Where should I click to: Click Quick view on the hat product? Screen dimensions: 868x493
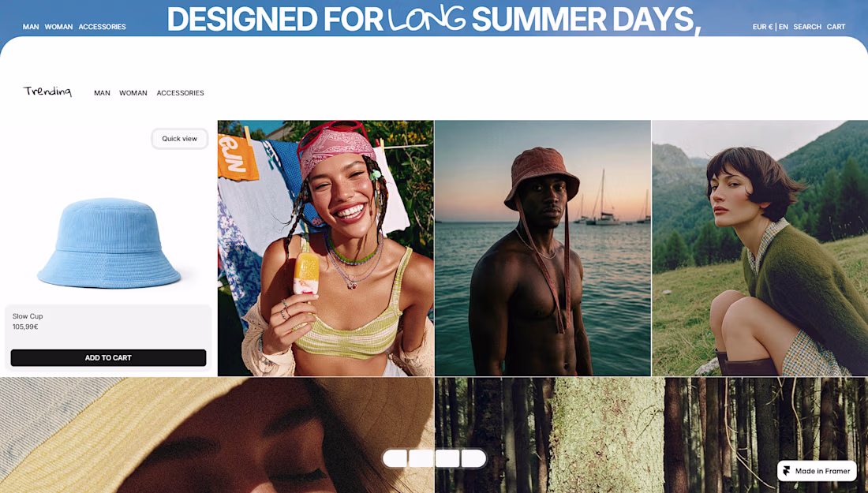click(179, 139)
